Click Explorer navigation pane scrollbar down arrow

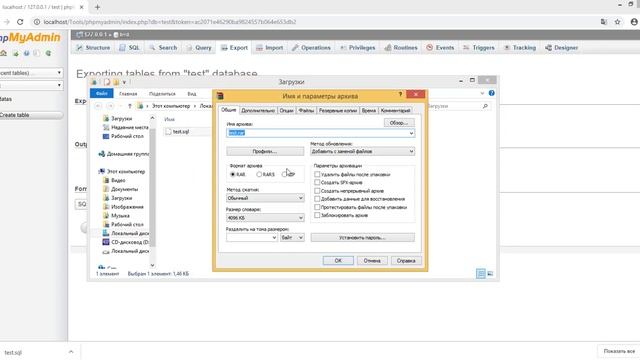point(152,265)
